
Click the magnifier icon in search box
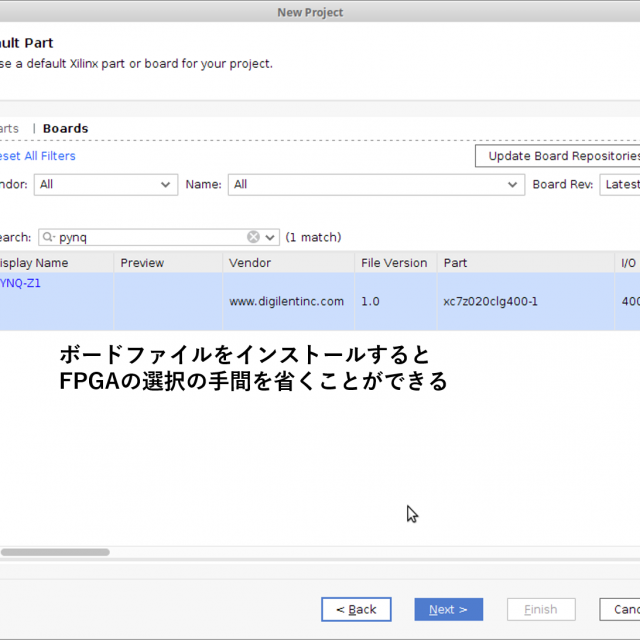click(x=48, y=237)
